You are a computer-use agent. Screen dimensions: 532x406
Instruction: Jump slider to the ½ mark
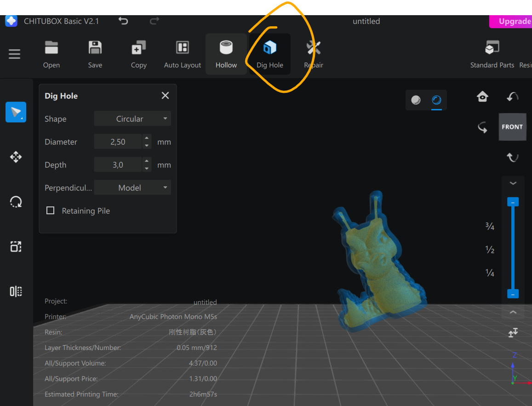click(490, 250)
